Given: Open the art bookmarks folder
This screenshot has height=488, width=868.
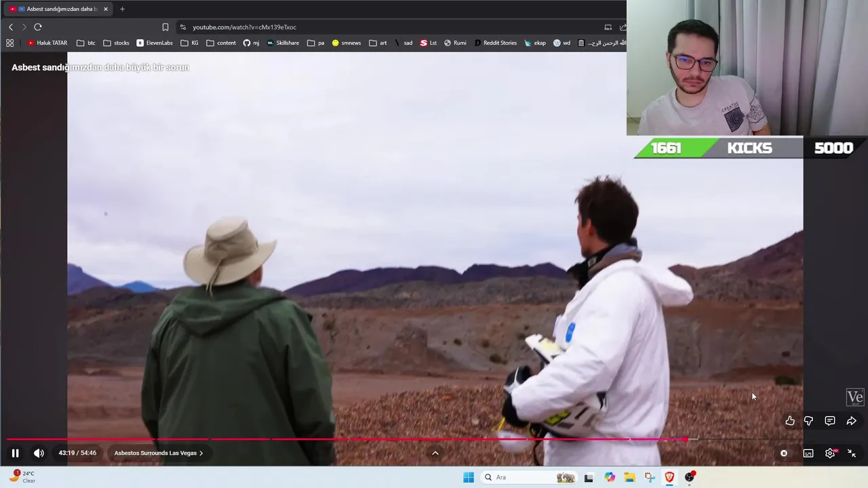Looking at the screenshot, I should 378,43.
